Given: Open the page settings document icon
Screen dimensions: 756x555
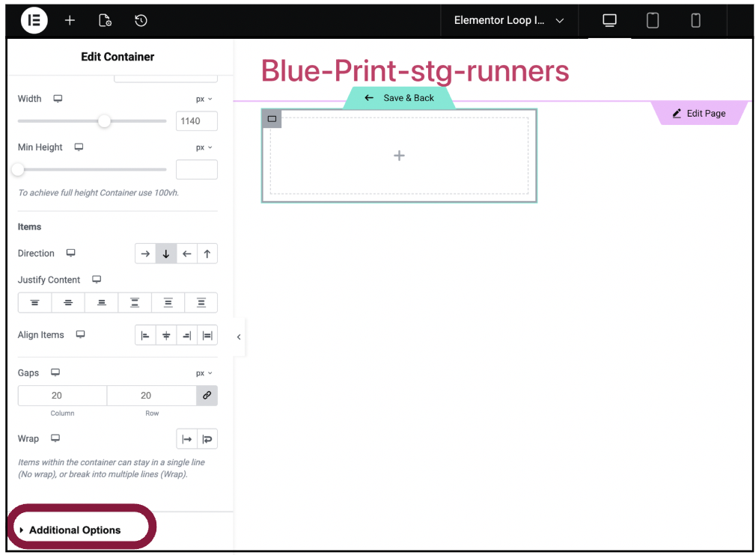Looking at the screenshot, I should (105, 20).
